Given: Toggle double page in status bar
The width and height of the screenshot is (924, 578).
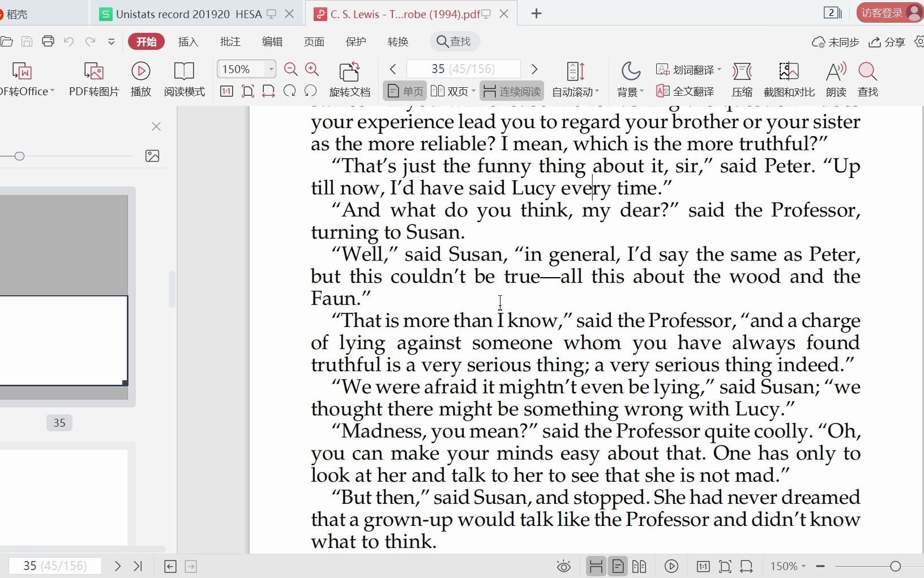Looking at the screenshot, I should (x=639, y=566).
